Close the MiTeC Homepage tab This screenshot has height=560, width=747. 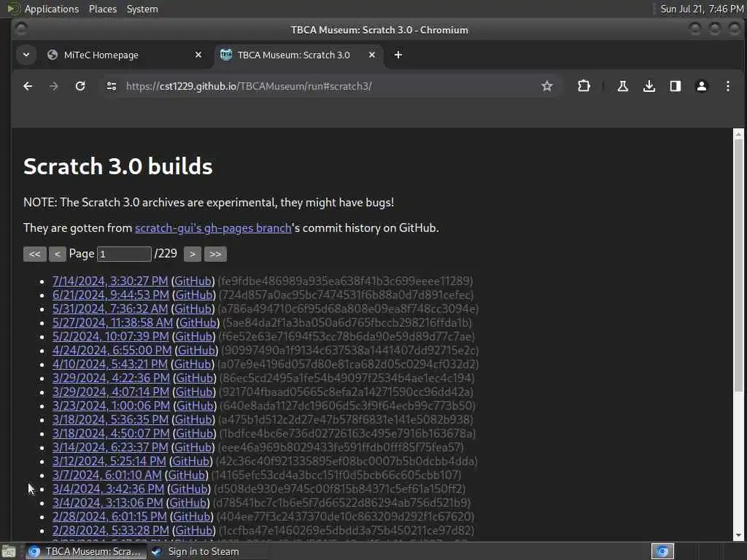(198, 55)
